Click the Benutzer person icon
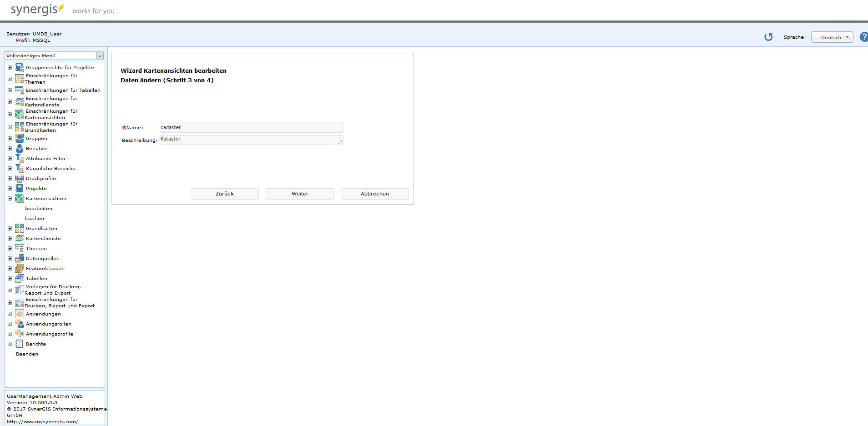868x426 pixels. [20, 148]
